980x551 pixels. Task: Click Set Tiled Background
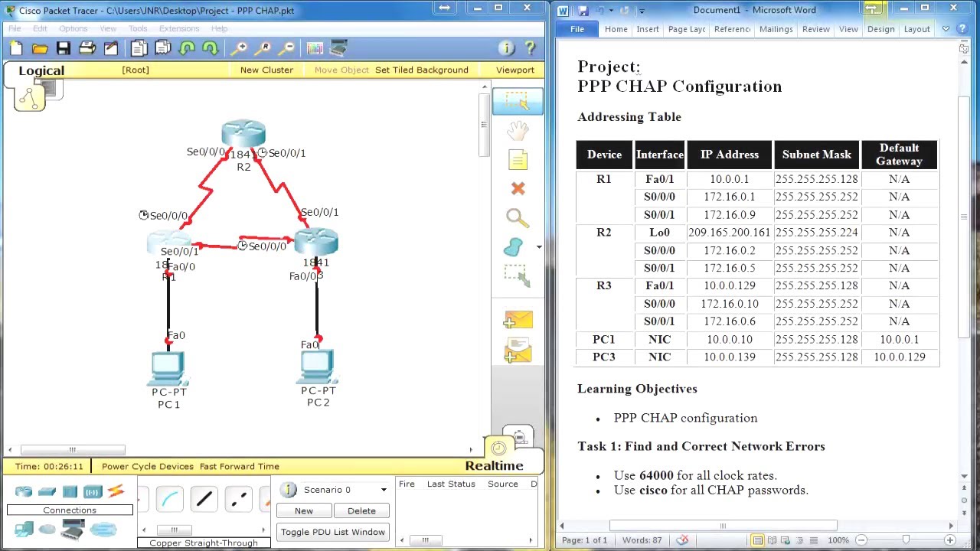422,70
